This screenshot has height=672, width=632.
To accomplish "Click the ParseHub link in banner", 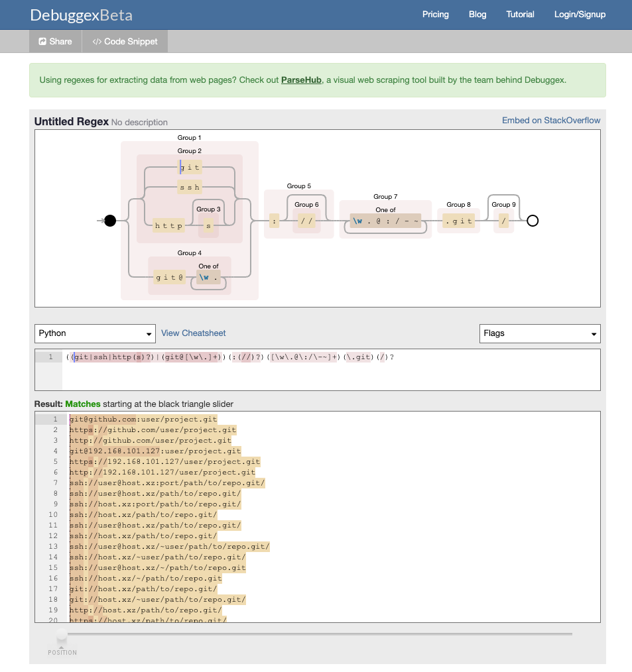I will (x=302, y=80).
